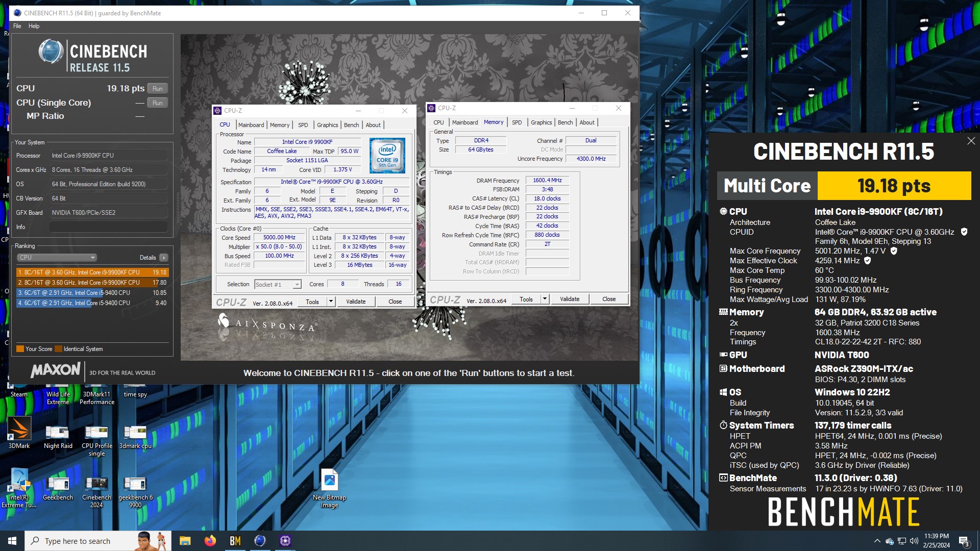The image size is (980, 551).
Task: Open the Night Raid desktop icon
Action: pos(58,437)
